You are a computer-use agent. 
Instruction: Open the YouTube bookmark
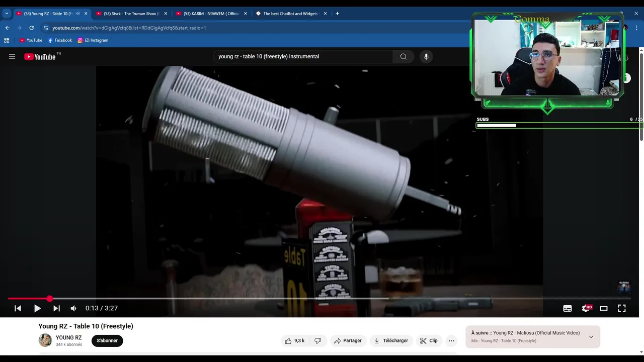[x=31, y=40]
